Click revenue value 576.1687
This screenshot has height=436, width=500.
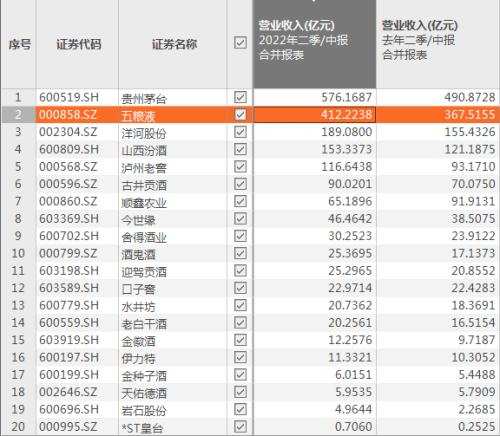click(315, 97)
